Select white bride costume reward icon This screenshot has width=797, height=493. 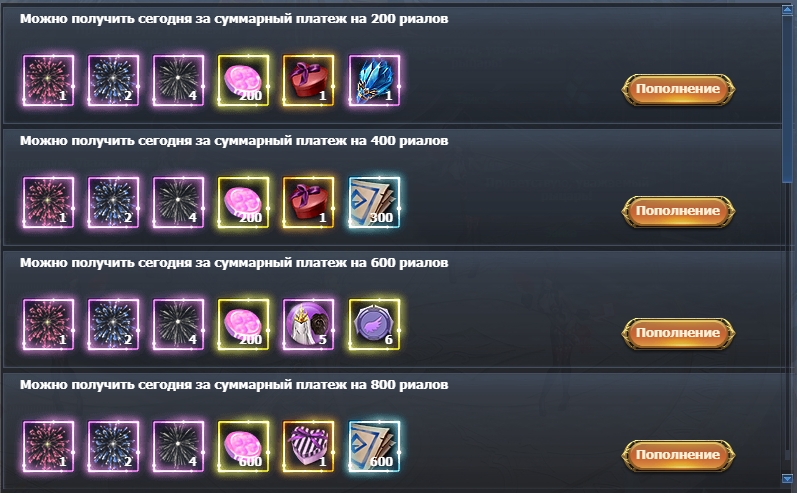click(309, 324)
